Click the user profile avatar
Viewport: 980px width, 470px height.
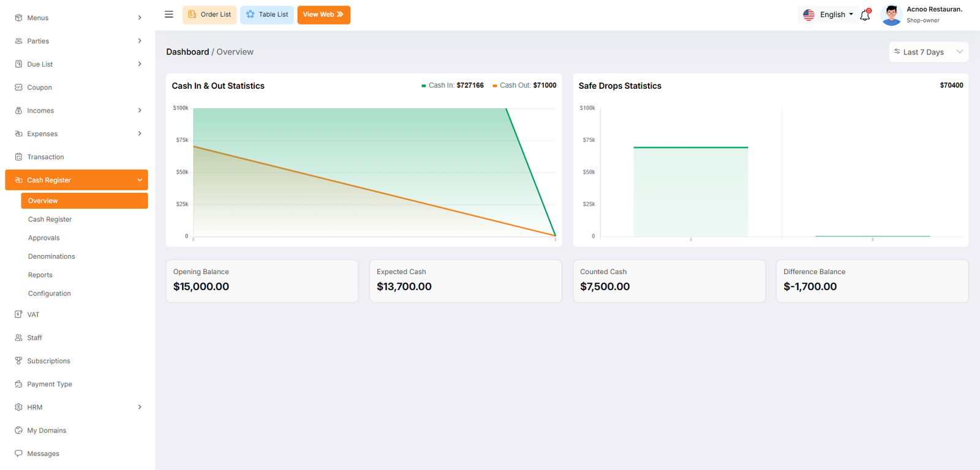(891, 15)
